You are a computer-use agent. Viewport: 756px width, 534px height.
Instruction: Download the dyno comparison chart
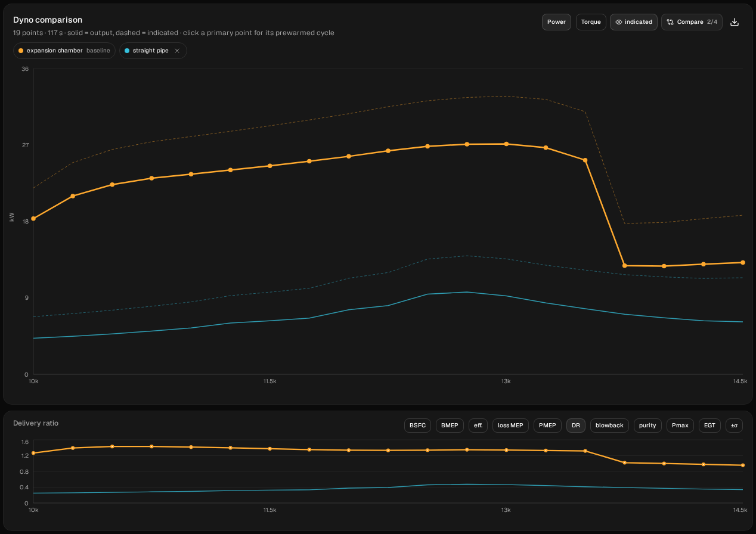point(735,22)
